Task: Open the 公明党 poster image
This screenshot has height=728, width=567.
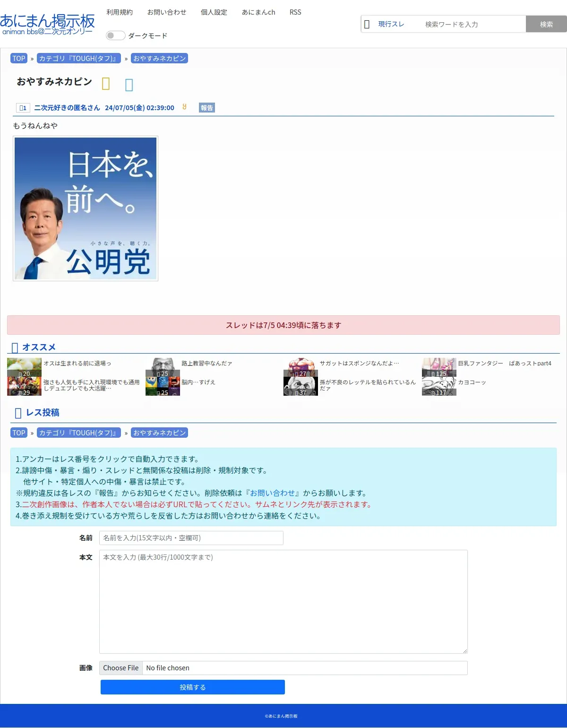Action: click(x=86, y=208)
